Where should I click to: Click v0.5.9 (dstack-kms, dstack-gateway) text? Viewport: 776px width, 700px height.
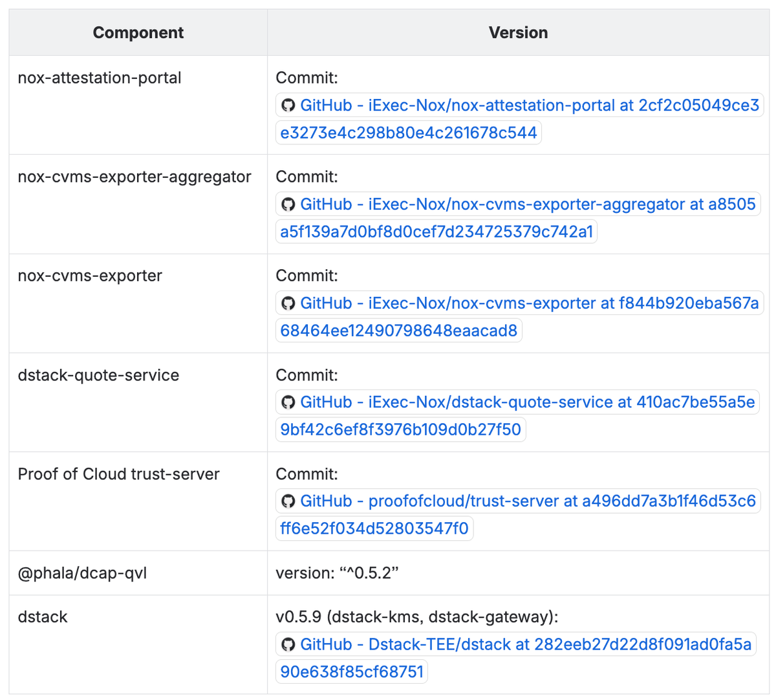point(417,617)
